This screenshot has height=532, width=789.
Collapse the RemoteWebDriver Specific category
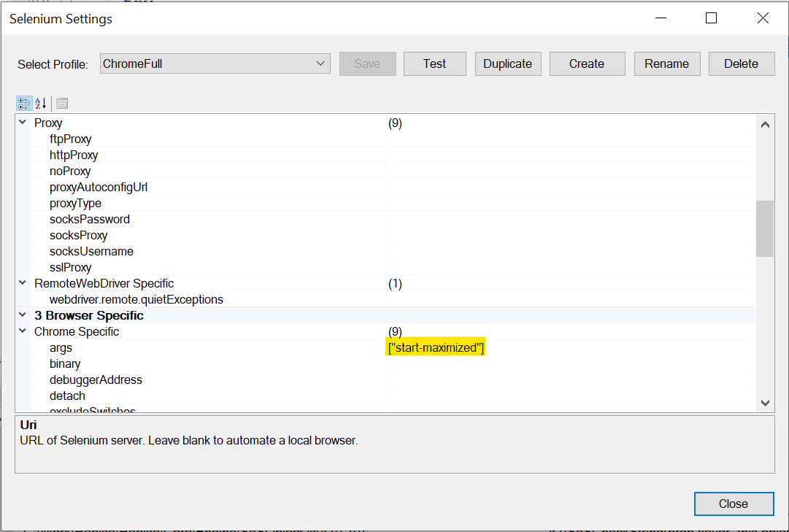[23, 283]
